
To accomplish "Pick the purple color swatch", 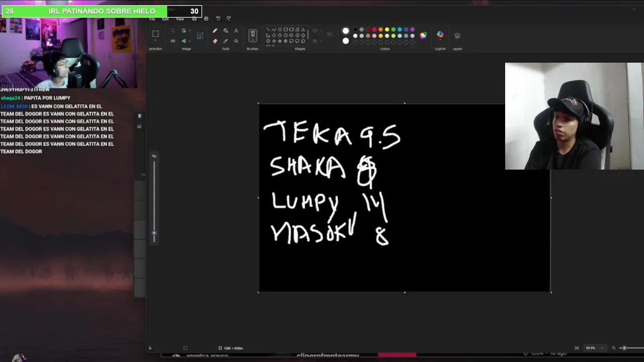I will click(412, 29).
